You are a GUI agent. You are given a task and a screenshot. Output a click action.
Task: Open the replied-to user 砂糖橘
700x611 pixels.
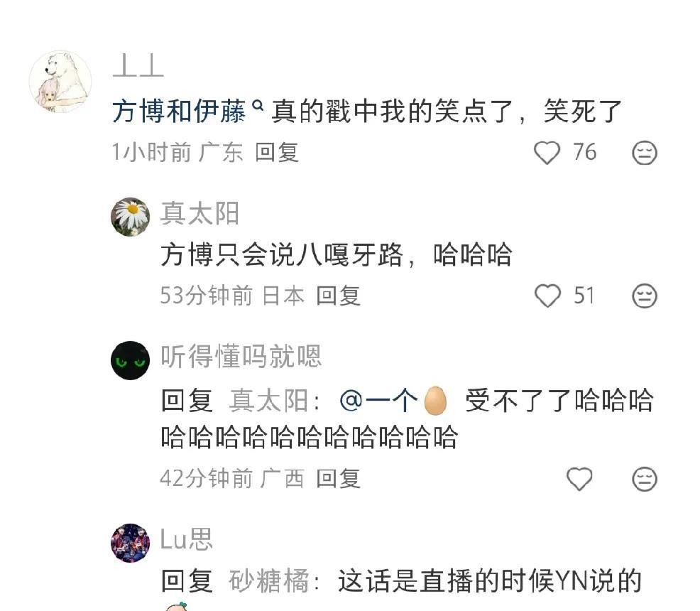(x=269, y=580)
